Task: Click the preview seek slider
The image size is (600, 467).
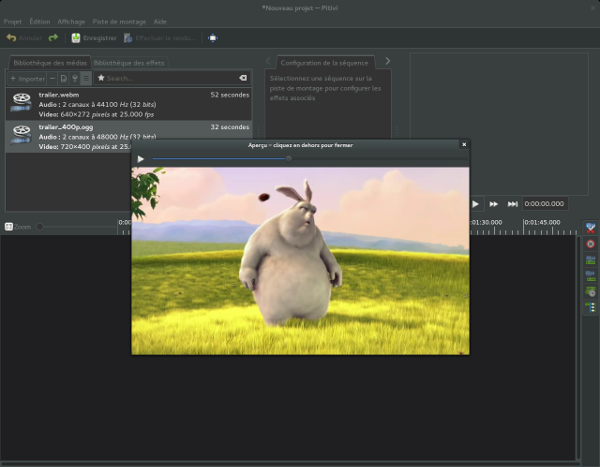Action: pyautogui.click(x=220, y=158)
